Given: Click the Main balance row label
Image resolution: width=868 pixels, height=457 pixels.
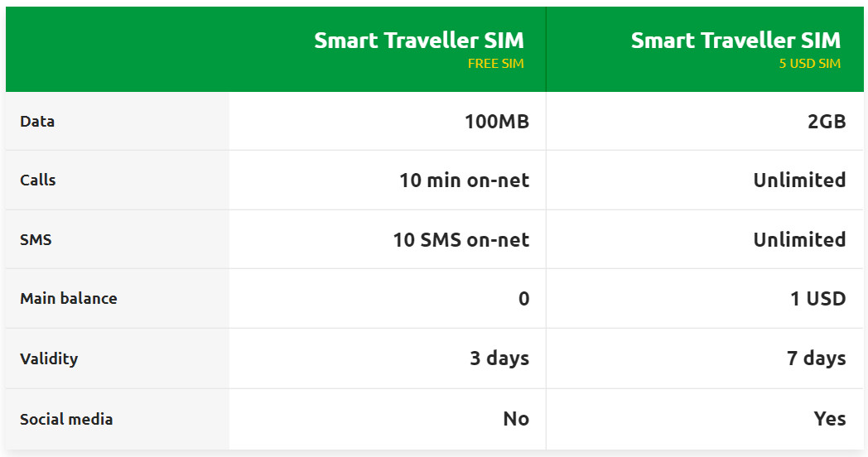Looking at the screenshot, I should 69,299.
